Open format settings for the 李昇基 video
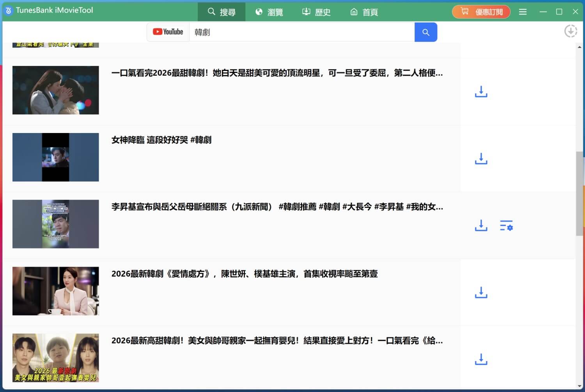This screenshot has height=392, width=585. (506, 226)
